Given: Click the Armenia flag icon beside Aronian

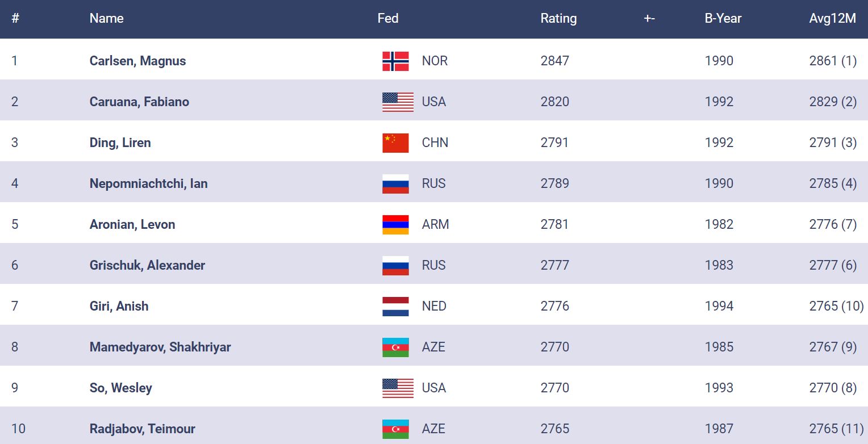Looking at the screenshot, I should coord(395,225).
